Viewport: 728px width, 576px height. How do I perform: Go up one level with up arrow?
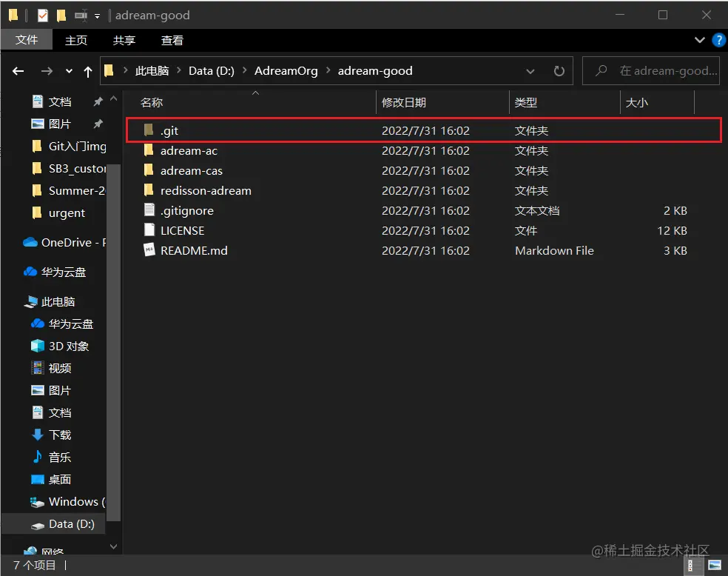coord(88,71)
